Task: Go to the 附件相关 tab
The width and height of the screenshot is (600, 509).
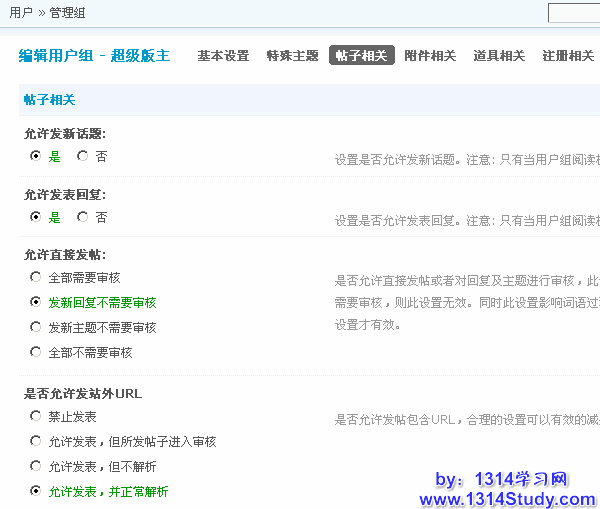Action: coord(430,56)
